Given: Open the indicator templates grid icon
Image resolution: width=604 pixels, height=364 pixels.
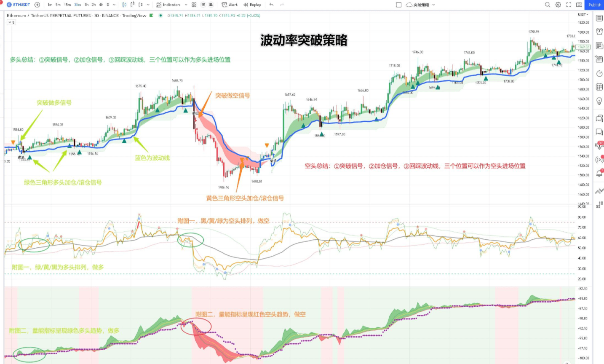Looking at the screenshot, I should pyautogui.click(x=194, y=5).
